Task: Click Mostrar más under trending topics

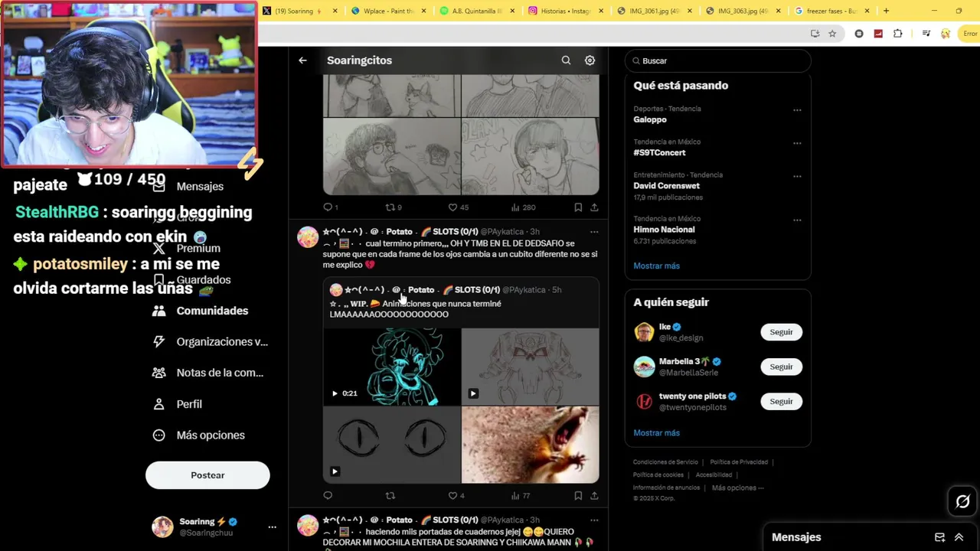Action: tap(656, 266)
